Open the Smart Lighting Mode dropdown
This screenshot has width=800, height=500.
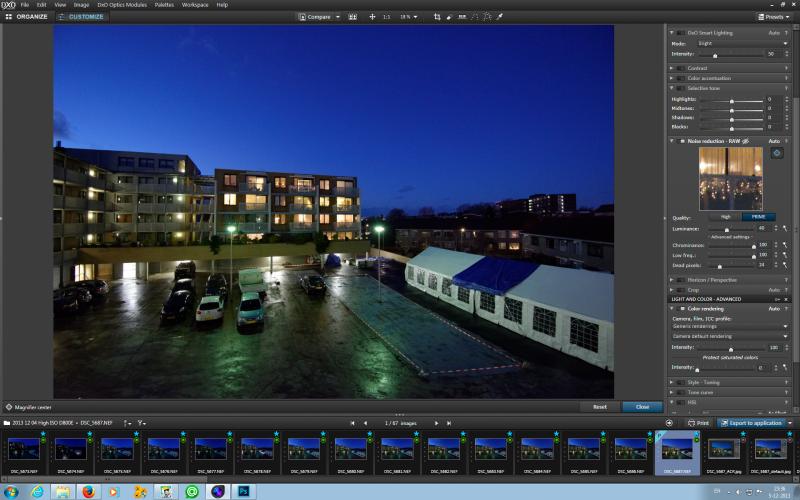[743, 43]
